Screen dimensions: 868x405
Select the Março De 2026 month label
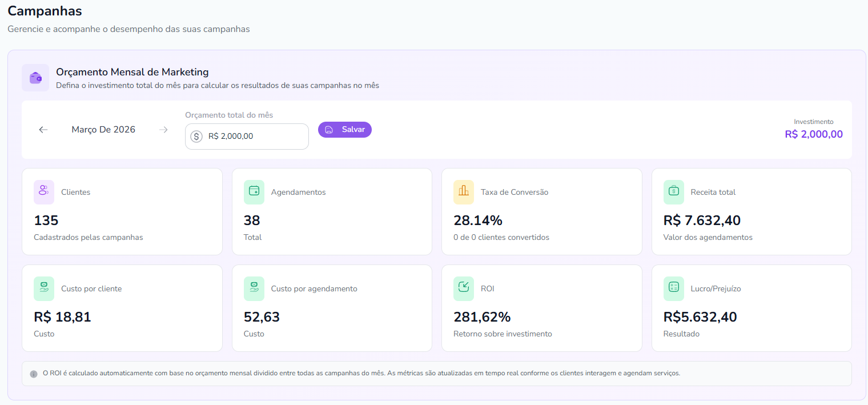point(103,130)
